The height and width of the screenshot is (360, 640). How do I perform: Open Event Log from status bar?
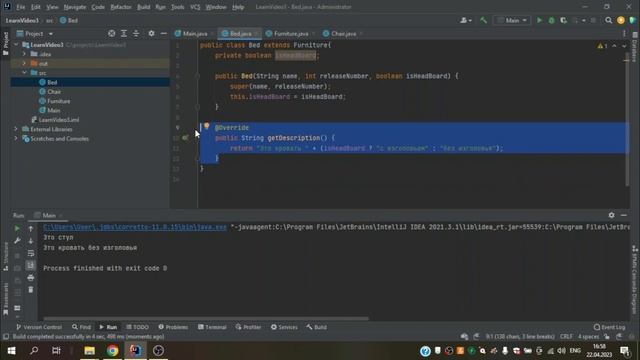[x=609, y=327]
